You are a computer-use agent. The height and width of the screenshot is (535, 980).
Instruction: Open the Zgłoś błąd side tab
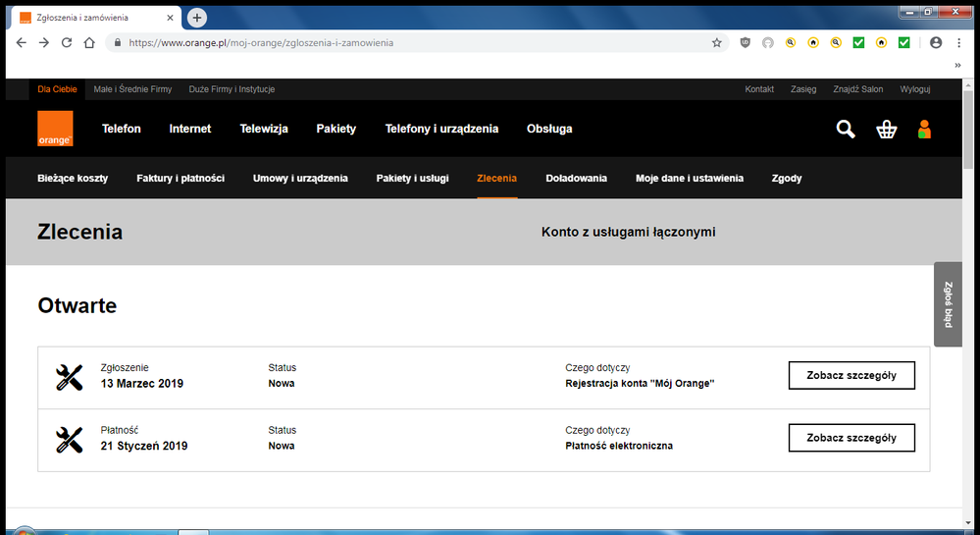[x=948, y=304]
